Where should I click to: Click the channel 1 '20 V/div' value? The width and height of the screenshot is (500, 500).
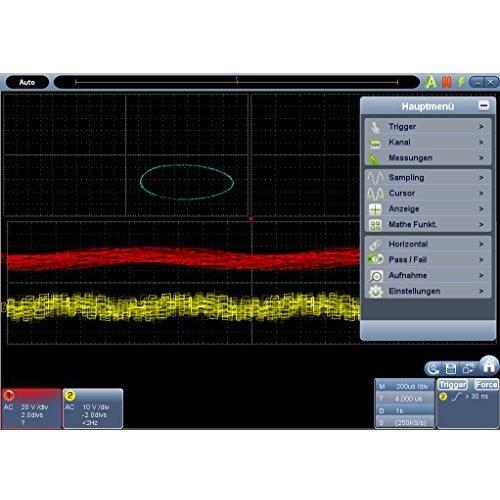pyautogui.click(x=34, y=407)
